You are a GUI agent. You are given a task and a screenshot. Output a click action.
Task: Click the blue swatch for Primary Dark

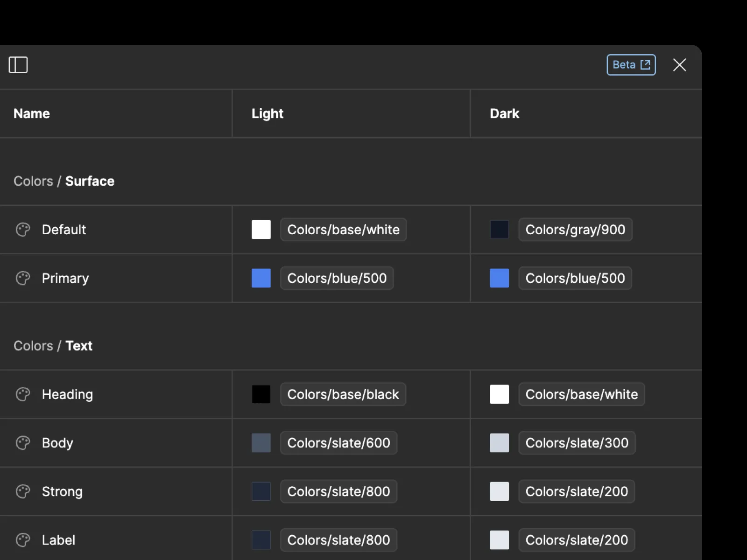pyautogui.click(x=499, y=278)
